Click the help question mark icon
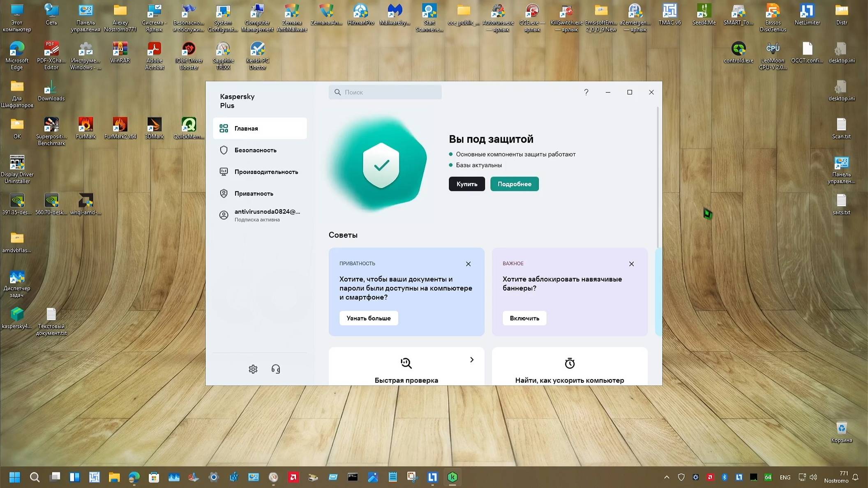This screenshot has width=868, height=488. 586,92
